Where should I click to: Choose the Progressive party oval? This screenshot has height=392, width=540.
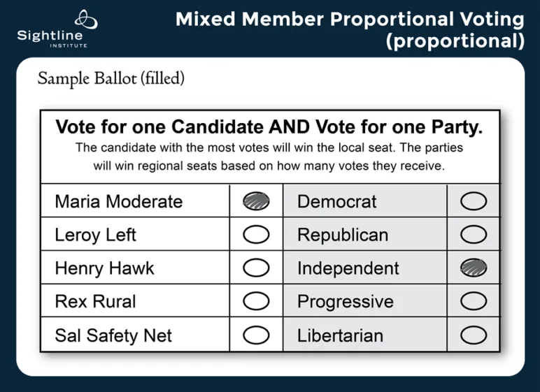pos(474,302)
